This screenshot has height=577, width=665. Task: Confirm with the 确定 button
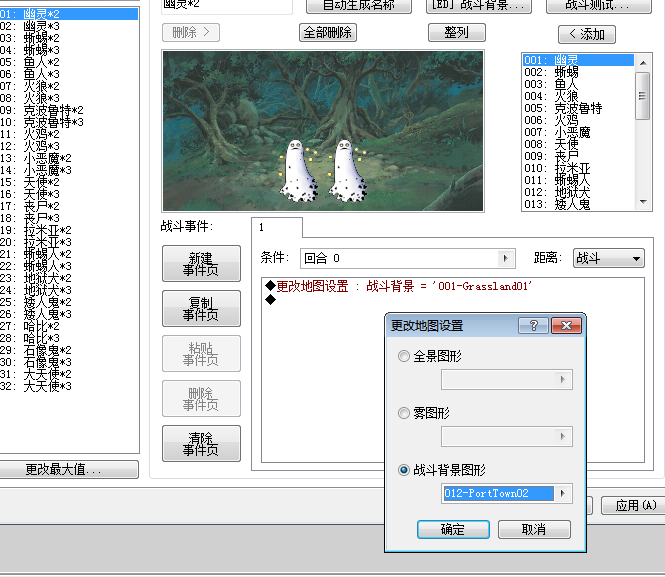[x=453, y=530]
